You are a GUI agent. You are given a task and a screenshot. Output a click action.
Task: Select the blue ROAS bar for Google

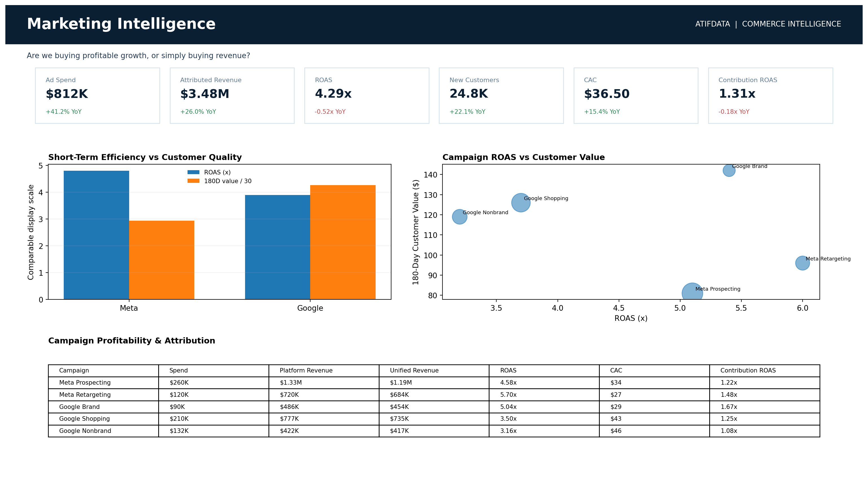tap(278, 247)
